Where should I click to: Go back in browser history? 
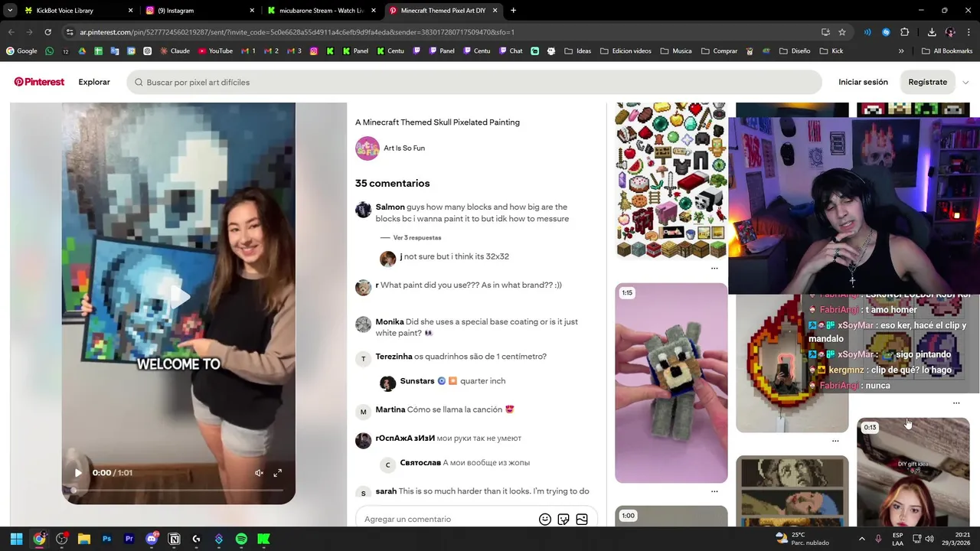11,32
